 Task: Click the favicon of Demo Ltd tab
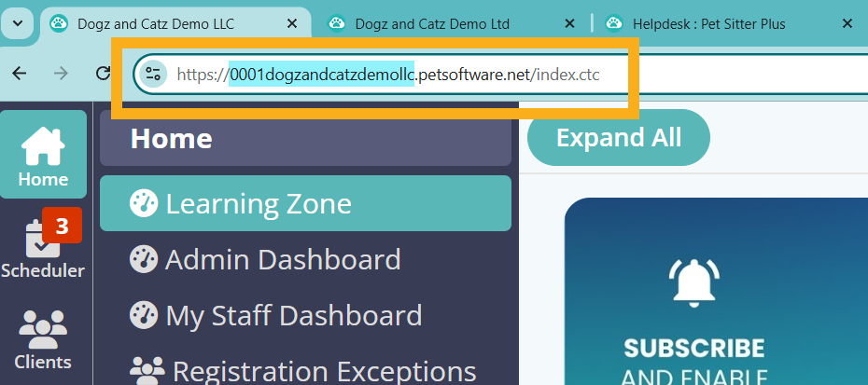click(x=337, y=23)
